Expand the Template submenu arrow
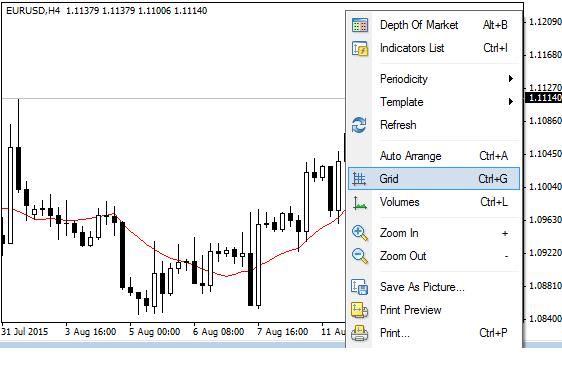The width and height of the screenshot is (562, 384). coord(511,102)
